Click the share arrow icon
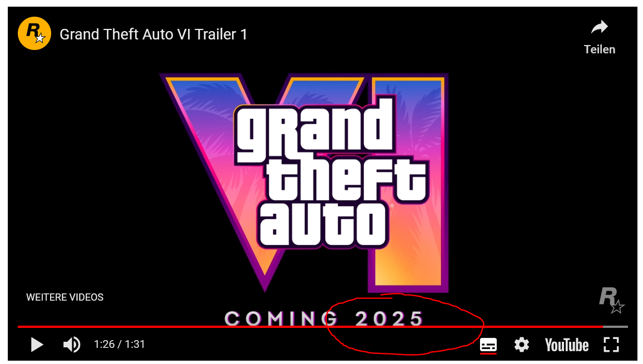 599,27
